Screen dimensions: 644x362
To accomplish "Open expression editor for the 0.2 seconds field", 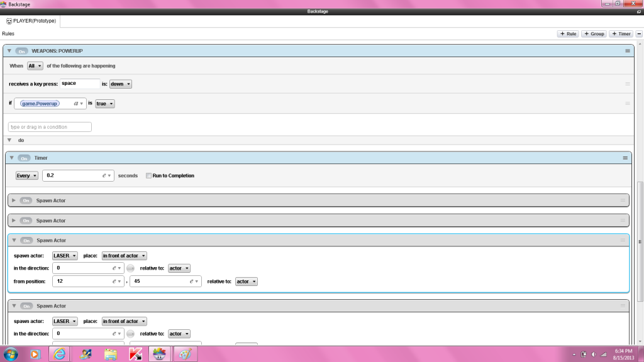I will click(107, 176).
